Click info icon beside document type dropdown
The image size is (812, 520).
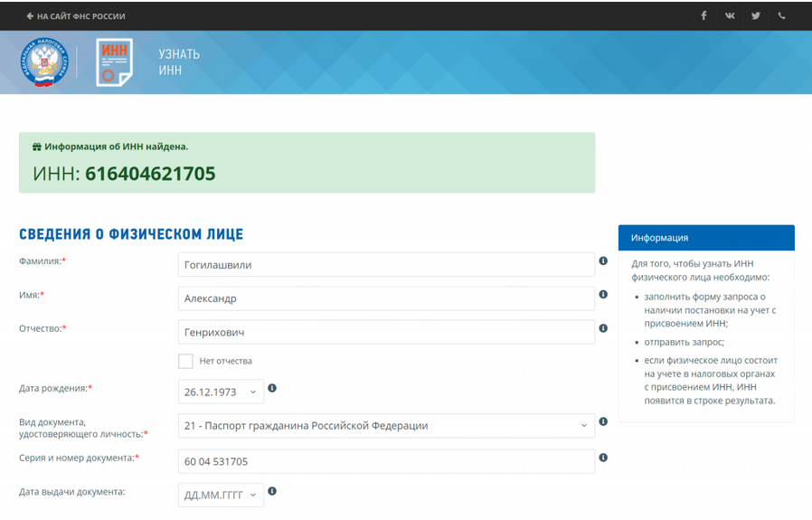point(603,422)
